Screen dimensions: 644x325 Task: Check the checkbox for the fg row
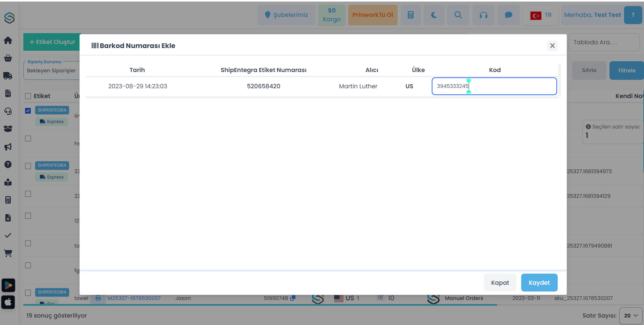[28, 265]
